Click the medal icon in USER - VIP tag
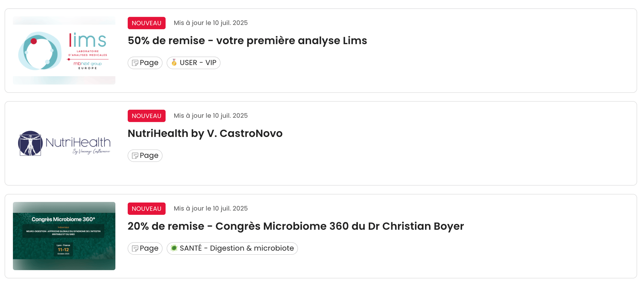This screenshot has height=283, width=644. click(174, 62)
